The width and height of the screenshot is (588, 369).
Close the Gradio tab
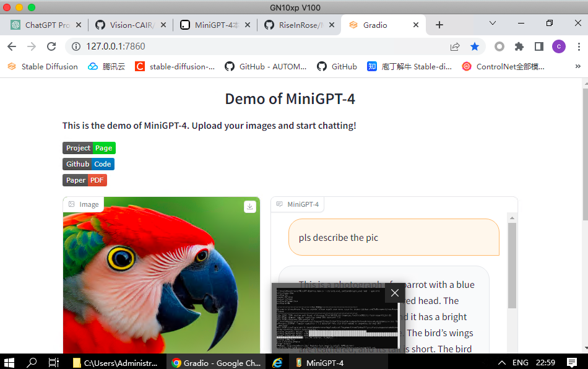click(416, 25)
